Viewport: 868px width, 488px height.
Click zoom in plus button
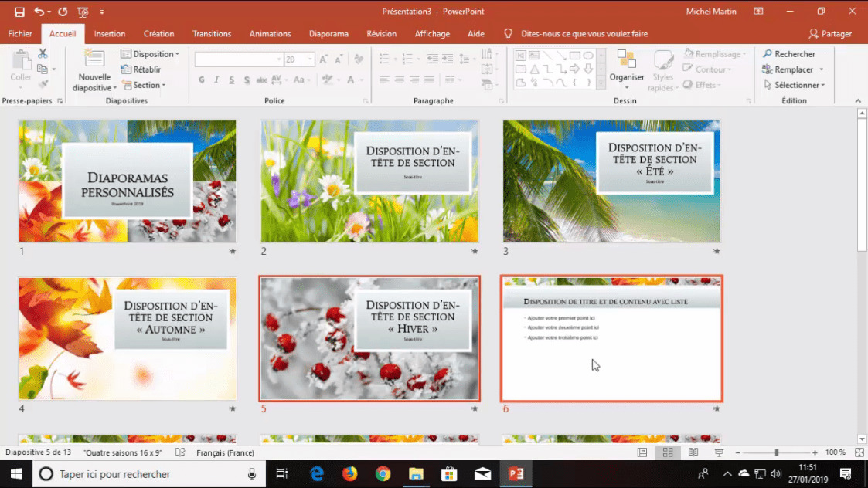tap(815, 452)
